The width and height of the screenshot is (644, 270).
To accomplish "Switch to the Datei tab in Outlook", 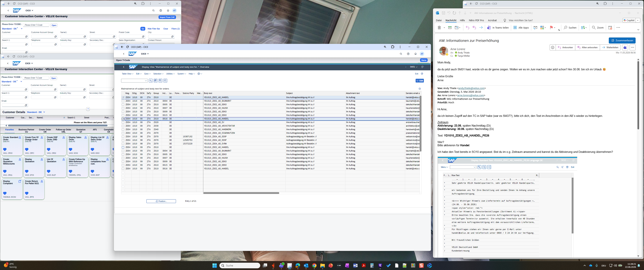I will pyautogui.click(x=439, y=20).
